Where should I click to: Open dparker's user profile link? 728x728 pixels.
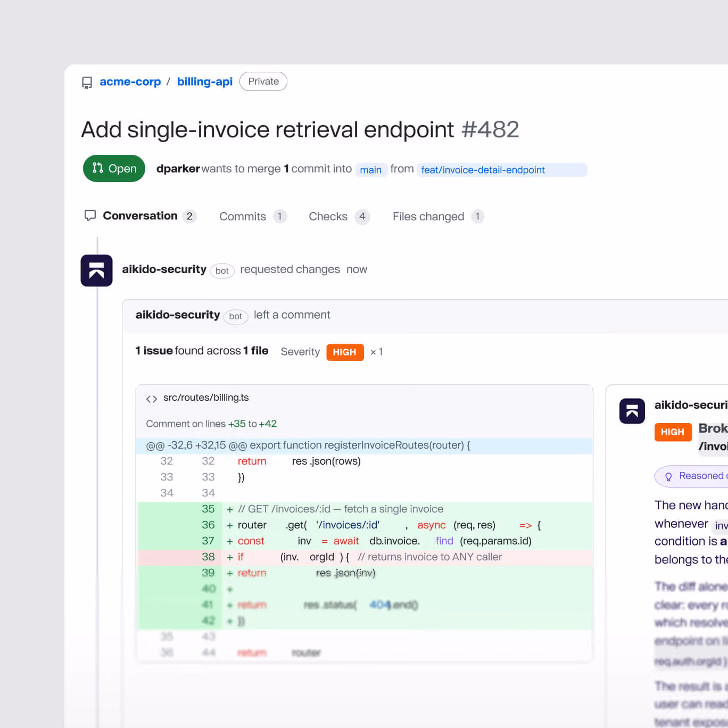(178, 169)
